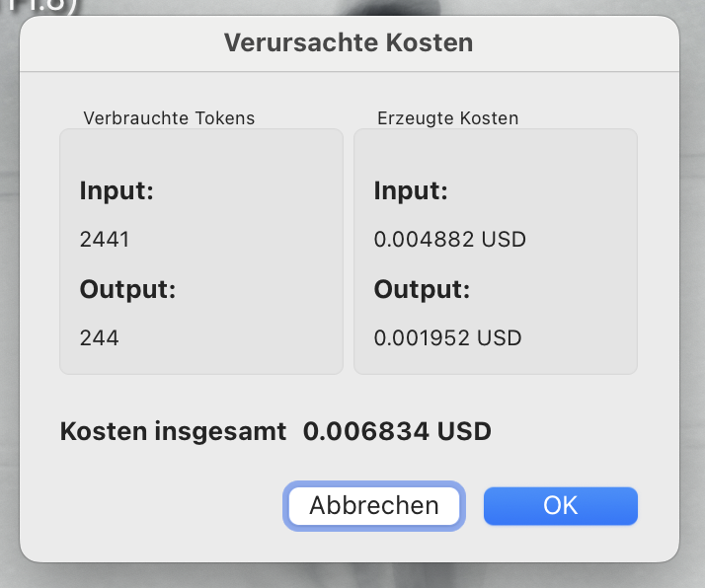Click the Output label under Verbrauchte Tokens
The image size is (705, 588).
[x=127, y=289]
